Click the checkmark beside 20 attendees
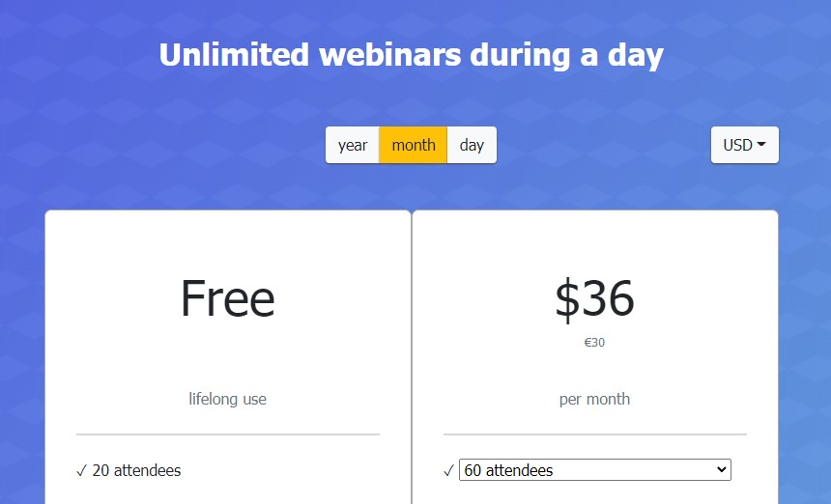The width and height of the screenshot is (831, 504). (x=81, y=470)
